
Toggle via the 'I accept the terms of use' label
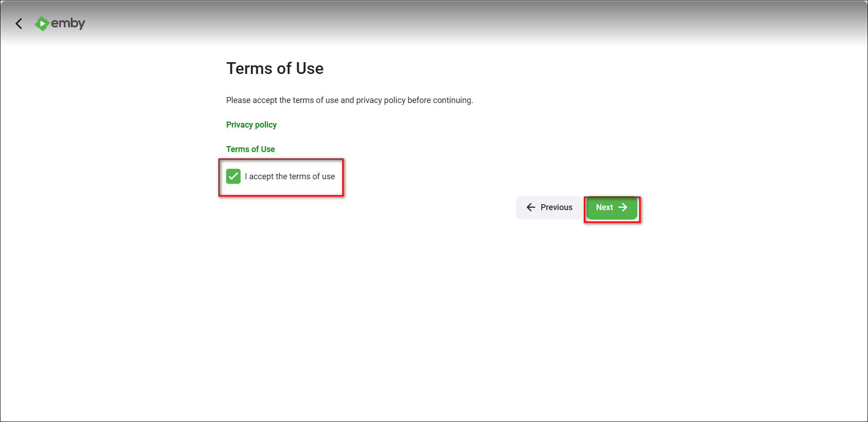coord(290,177)
